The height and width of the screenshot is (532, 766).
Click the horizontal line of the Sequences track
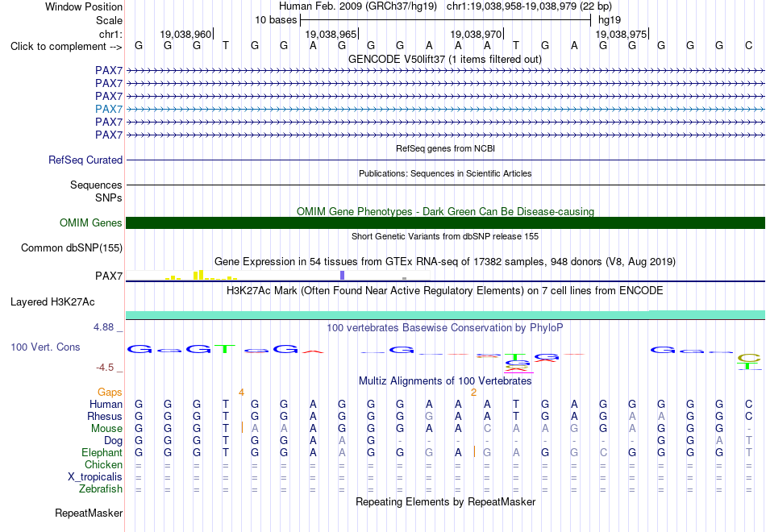(446, 185)
